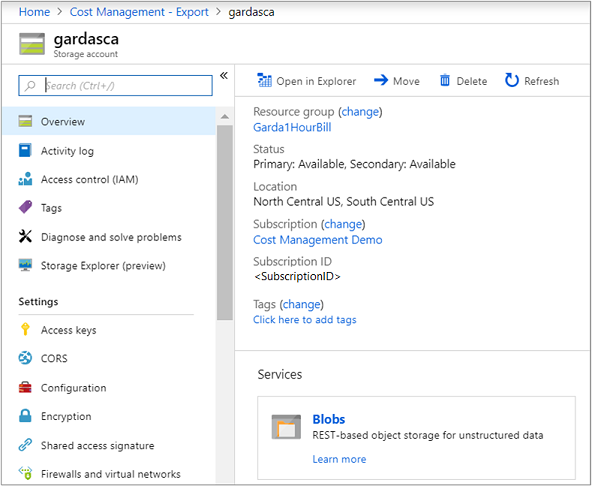The width and height of the screenshot is (592, 486).
Task: Click the Blobs folder icon
Action: [x=286, y=427]
